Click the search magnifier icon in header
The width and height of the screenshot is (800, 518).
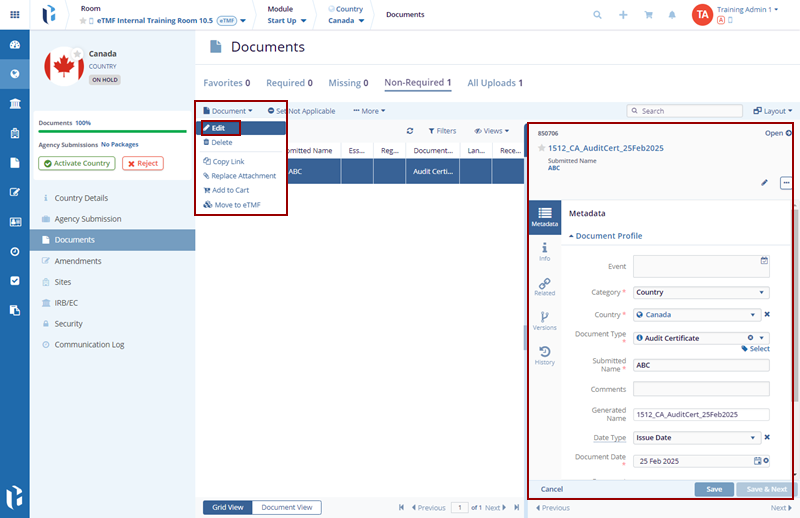(598, 15)
